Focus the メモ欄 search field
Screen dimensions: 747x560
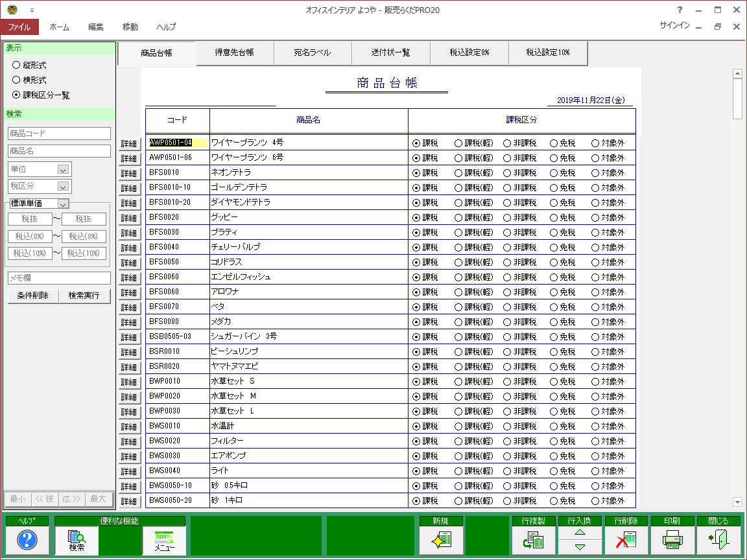coord(59,278)
